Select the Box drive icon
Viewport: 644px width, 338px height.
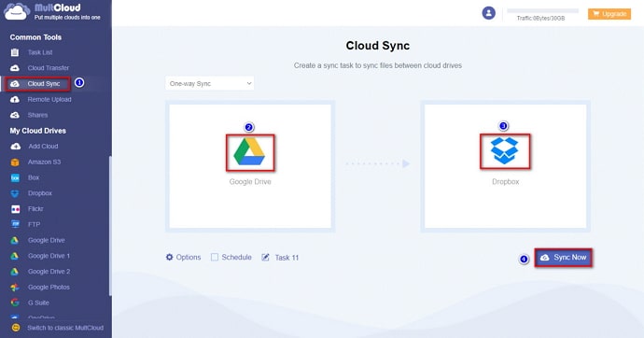point(15,177)
